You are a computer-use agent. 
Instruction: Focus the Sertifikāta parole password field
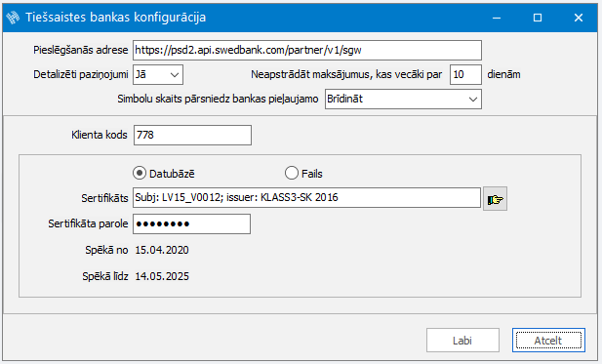191,223
